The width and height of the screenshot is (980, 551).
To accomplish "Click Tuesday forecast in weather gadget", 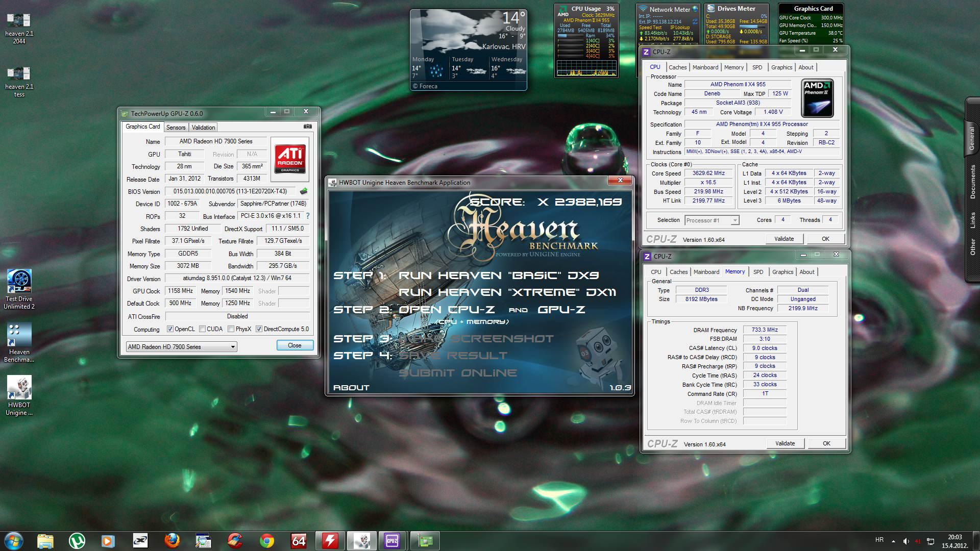I will 468,68.
